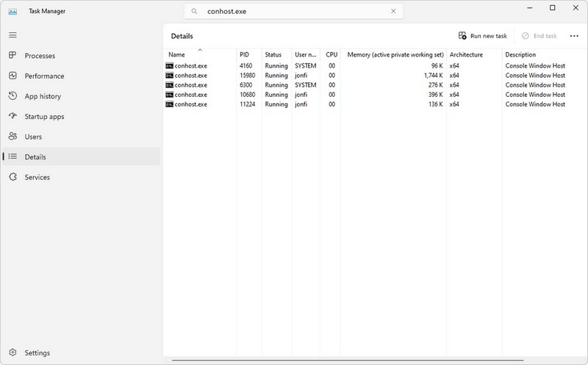
Task: Maximize the Task Manager window
Action: [553, 8]
